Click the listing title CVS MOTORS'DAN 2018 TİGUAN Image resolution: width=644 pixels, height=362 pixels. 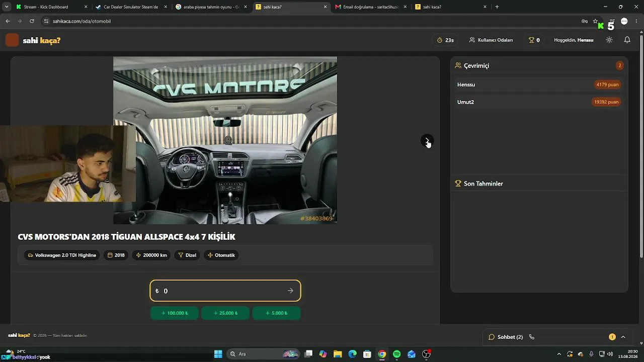(126, 237)
